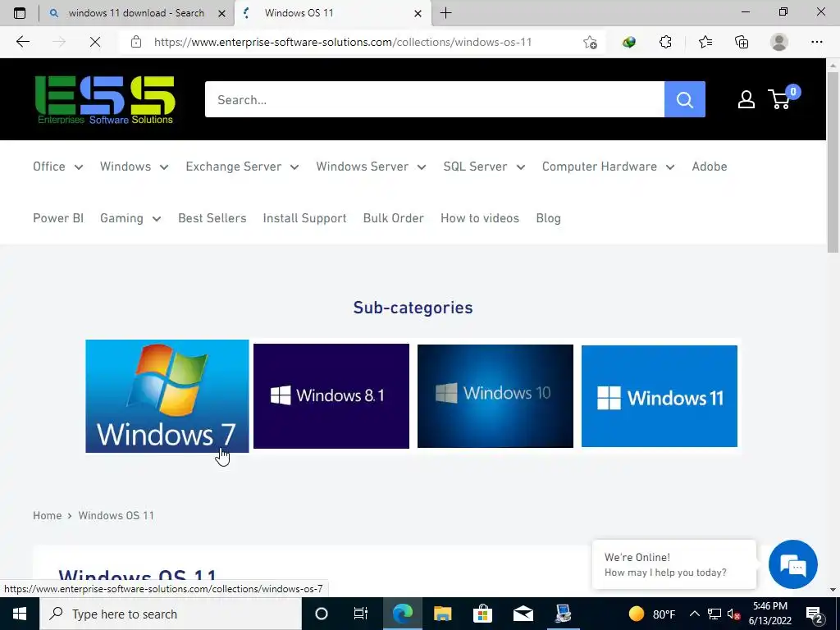
Task: Open the Best Sellers menu item
Action: tap(212, 218)
